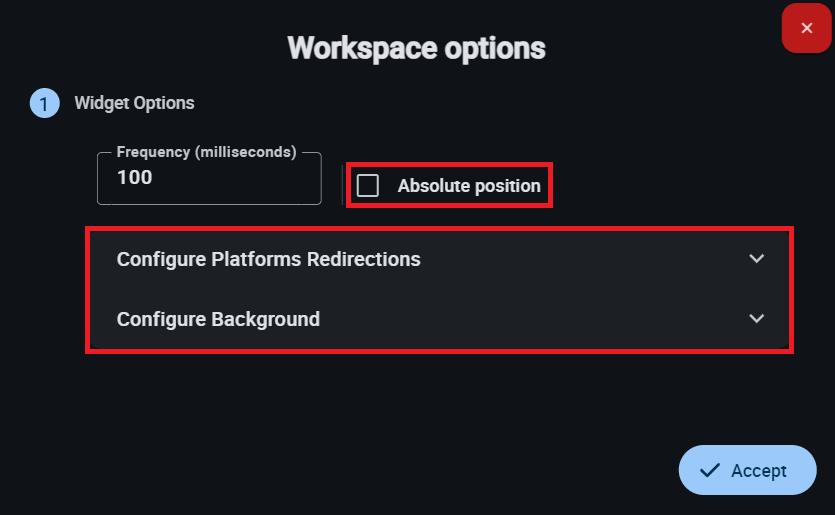Click the Frequency (milliseconds) field label
Image resolution: width=835 pixels, height=515 pixels.
(207, 153)
